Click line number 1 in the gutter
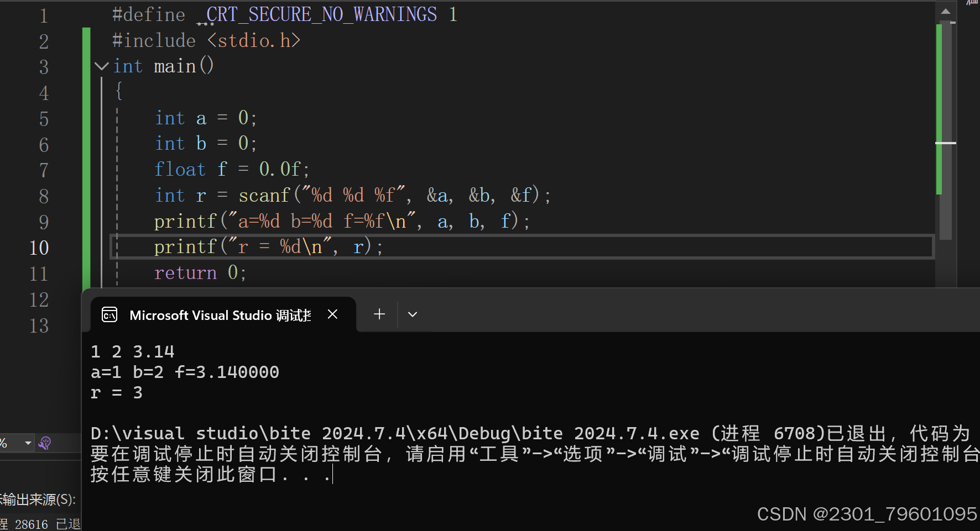980x531 pixels. click(x=44, y=15)
